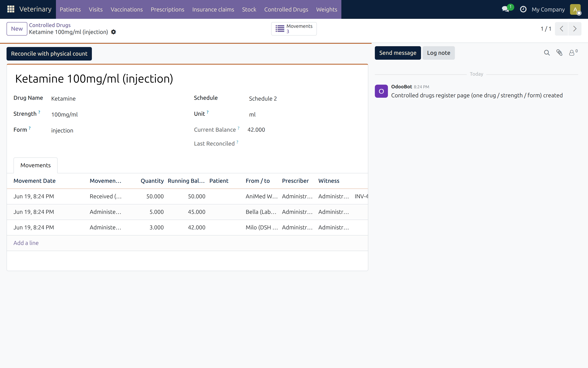Open the Stock menu

click(x=249, y=9)
